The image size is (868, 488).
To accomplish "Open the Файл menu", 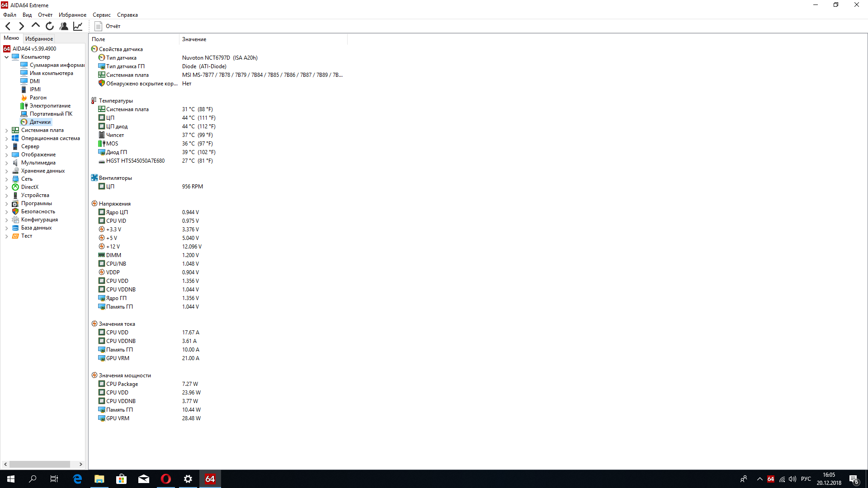I will (x=9, y=15).
